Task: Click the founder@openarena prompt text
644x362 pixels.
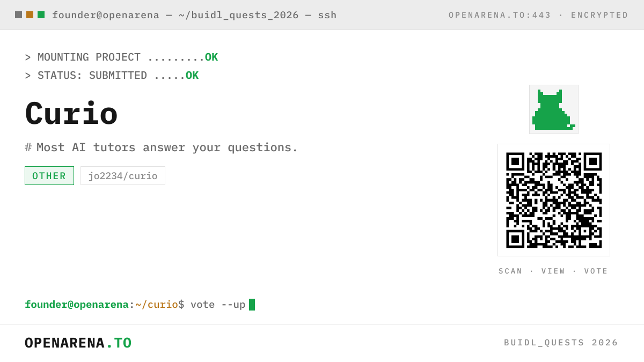Action: [77, 305]
